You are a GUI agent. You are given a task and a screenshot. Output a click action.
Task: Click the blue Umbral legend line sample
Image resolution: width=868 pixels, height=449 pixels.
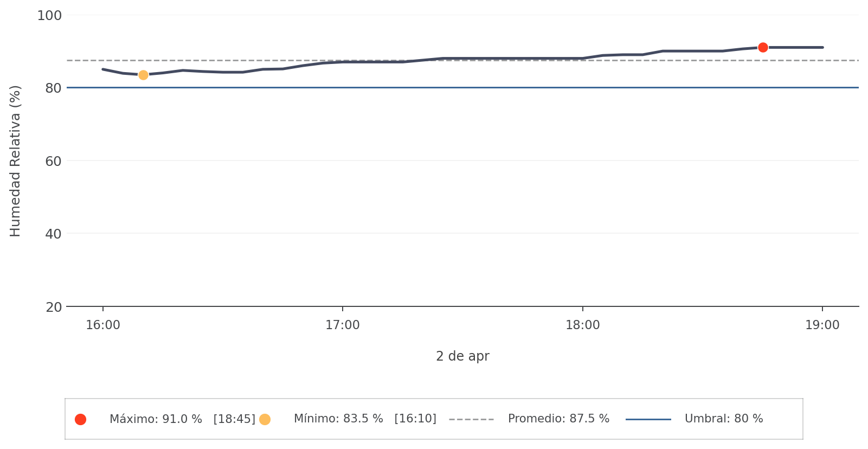(648, 419)
